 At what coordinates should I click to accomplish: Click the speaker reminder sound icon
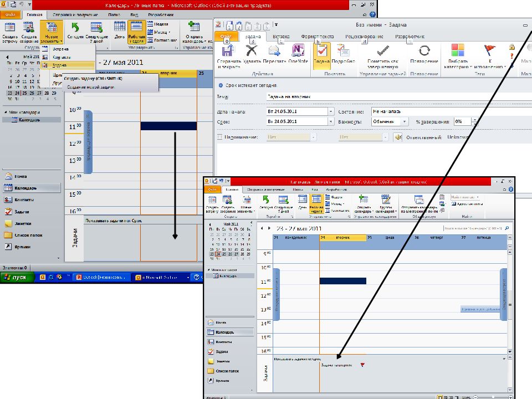(x=398, y=137)
